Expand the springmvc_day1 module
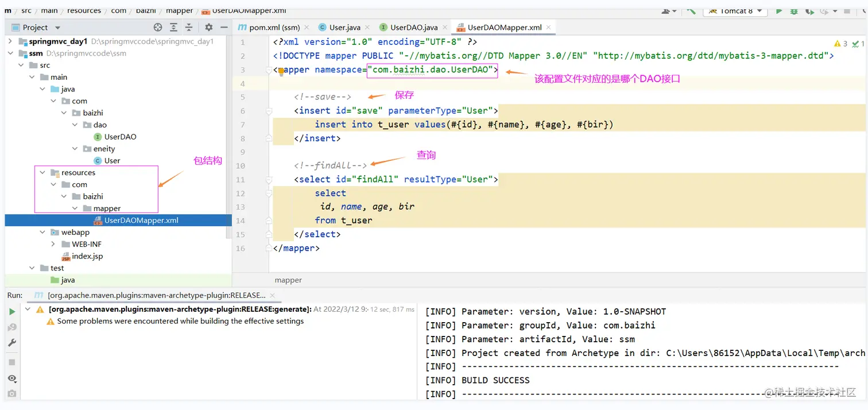The width and height of the screenshot is (868, 410). 10,41
